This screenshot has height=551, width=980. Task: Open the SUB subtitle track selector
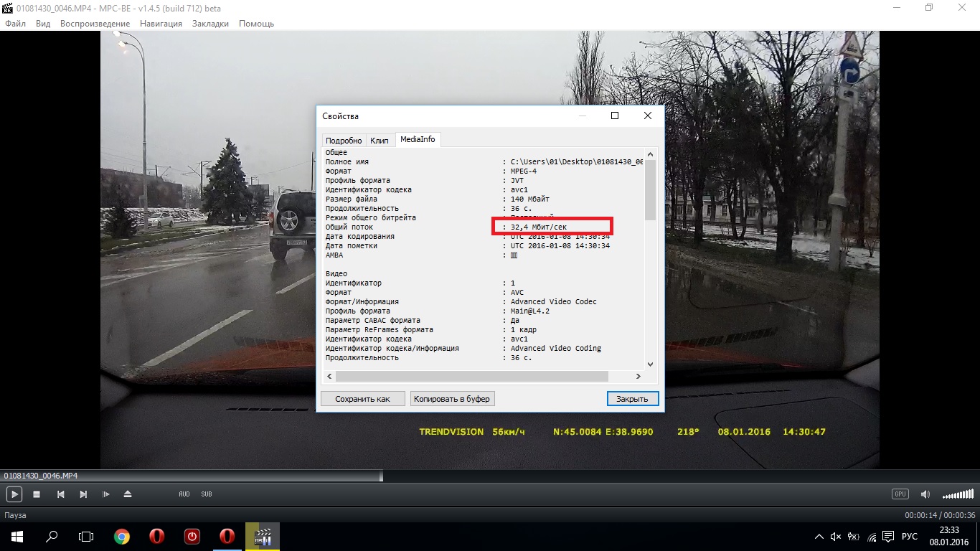point(207,494)
